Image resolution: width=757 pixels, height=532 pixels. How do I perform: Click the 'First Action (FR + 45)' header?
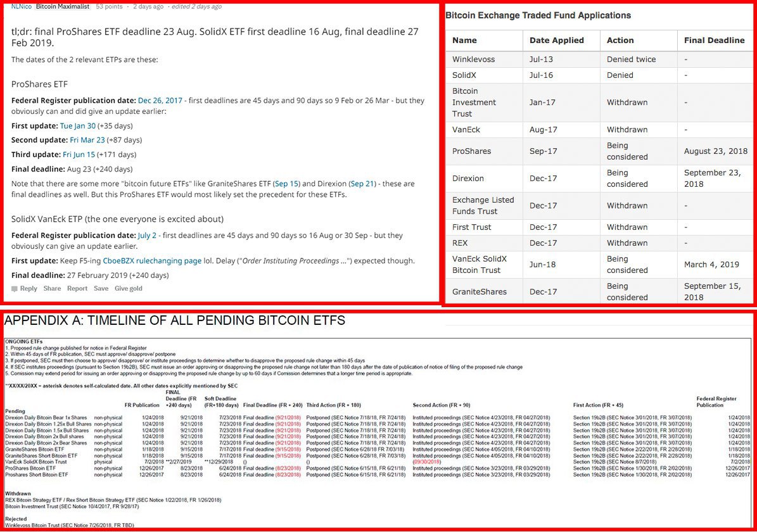[x=598, y=405]
